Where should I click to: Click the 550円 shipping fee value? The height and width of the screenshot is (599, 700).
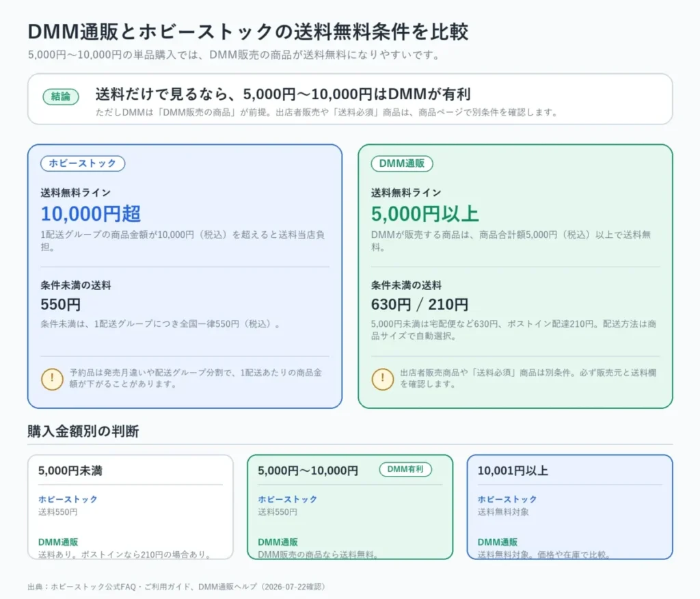(x=61, y=305)
